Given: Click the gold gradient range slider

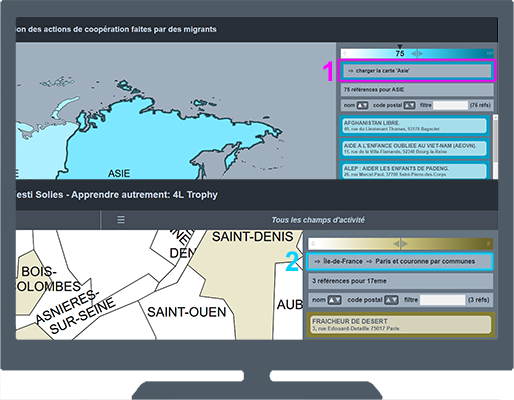Looking at the screenshot, I should tap(400, 244).
